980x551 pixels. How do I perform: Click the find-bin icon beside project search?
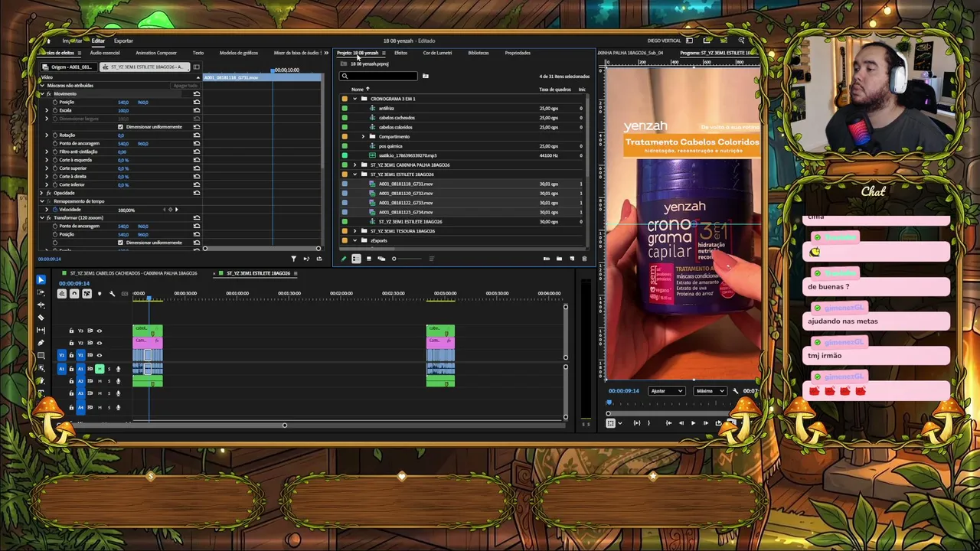(425, 76)
